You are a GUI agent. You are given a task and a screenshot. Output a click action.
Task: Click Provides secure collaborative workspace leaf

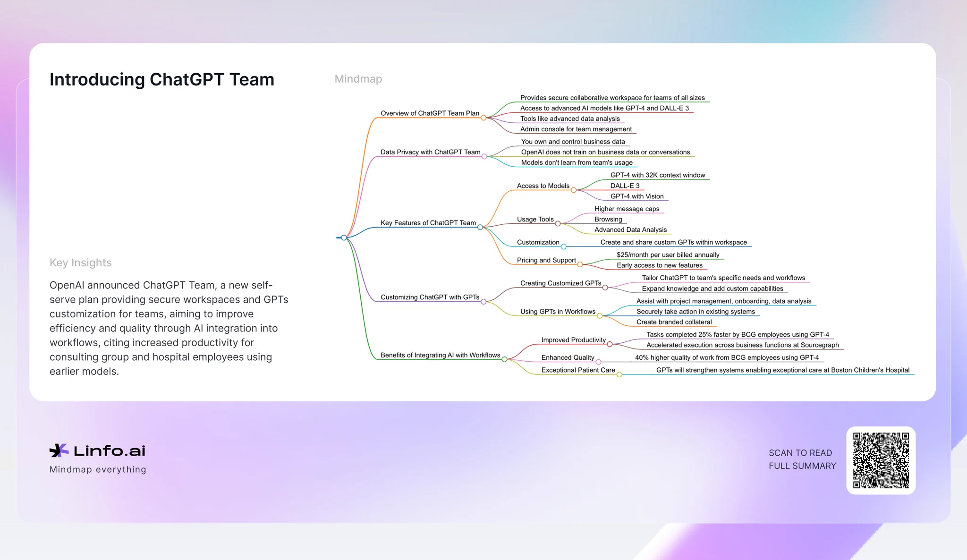point(612,98)
